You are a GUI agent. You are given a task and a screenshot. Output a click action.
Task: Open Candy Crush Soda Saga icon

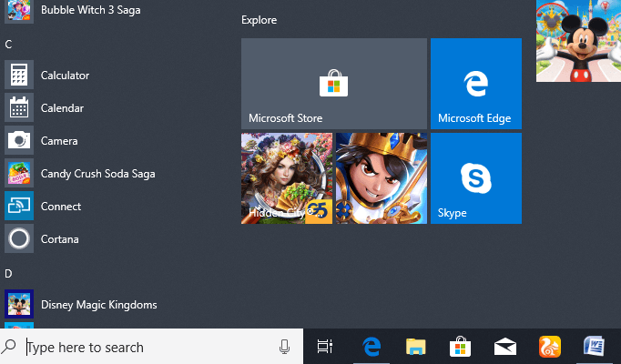coord(19,173)
